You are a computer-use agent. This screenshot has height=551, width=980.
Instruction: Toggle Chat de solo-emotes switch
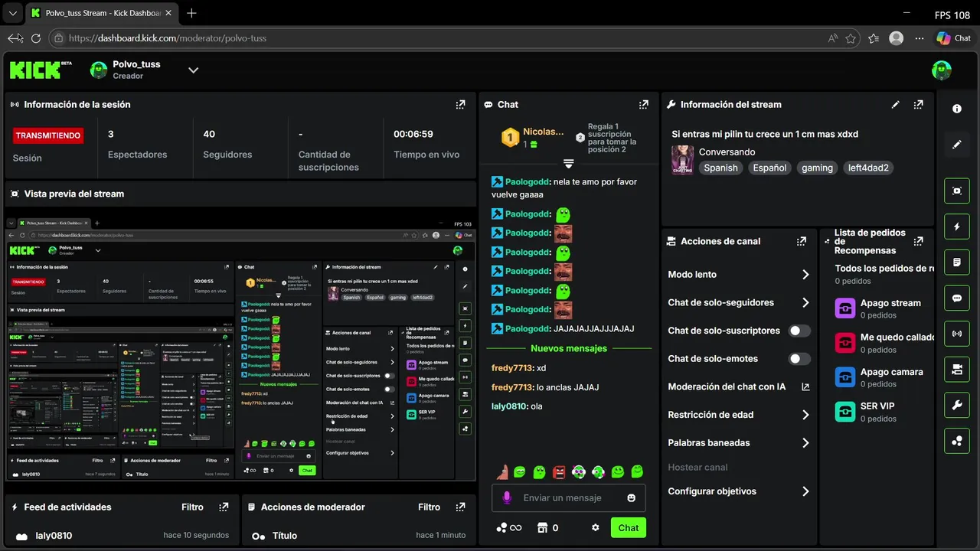pos(799,359)
